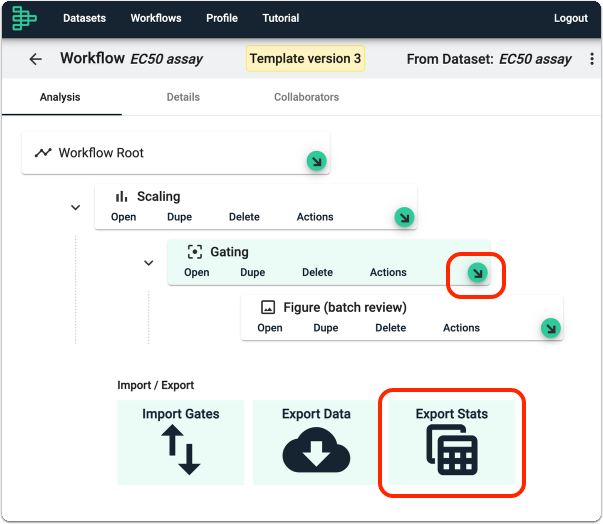The width and height of the screenshot is (603, 524).
Task: Open Profile in the top navigation
Action: click(x=222, y=18)
